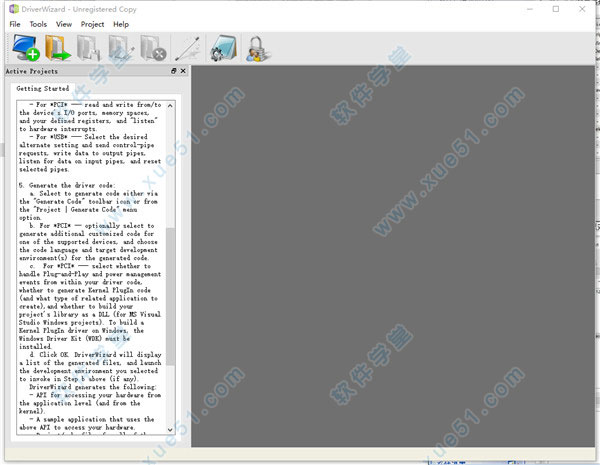600x465 pixels.
Task: Open the Tools menu
Action: (x=38, y=23)
